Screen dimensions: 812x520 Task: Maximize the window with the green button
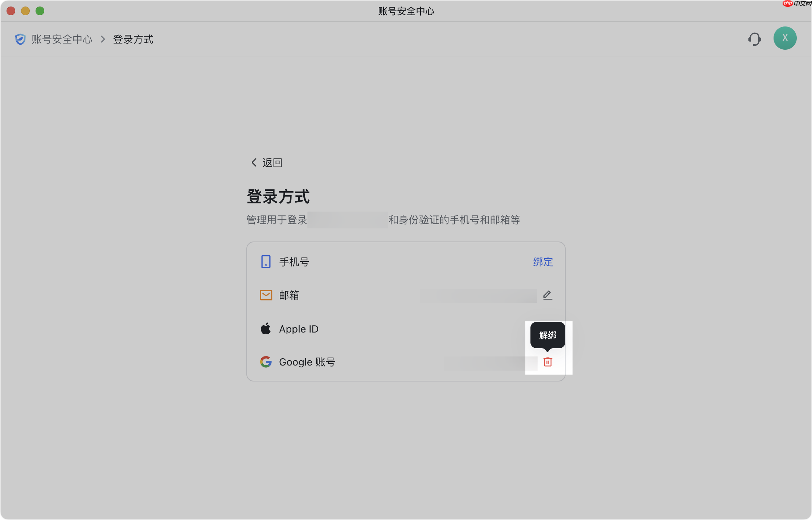40,11
